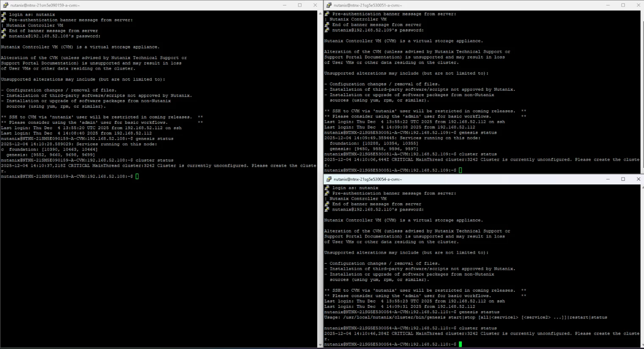Click the line genesis: [9552, 9660, 9698, 9699]
644x349 pixels.
click(x=50, y=155)
